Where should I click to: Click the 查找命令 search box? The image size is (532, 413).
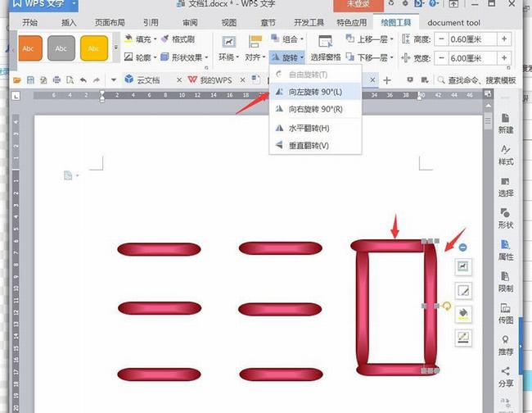tap(476, 80)
